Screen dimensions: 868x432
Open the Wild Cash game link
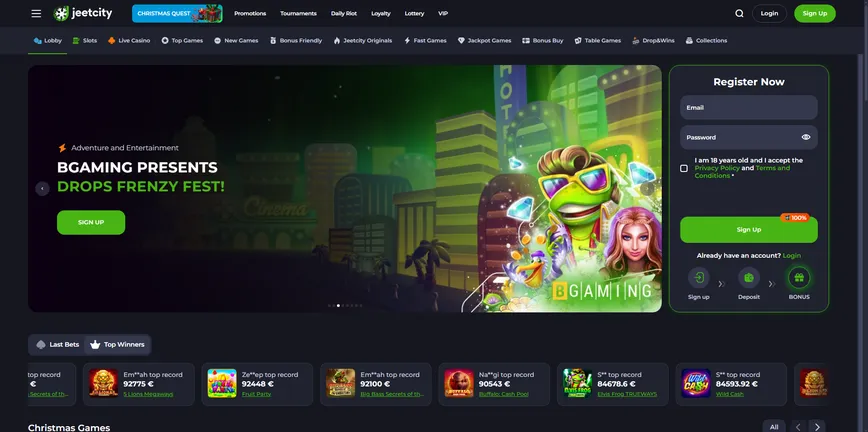tap(730, 394)
